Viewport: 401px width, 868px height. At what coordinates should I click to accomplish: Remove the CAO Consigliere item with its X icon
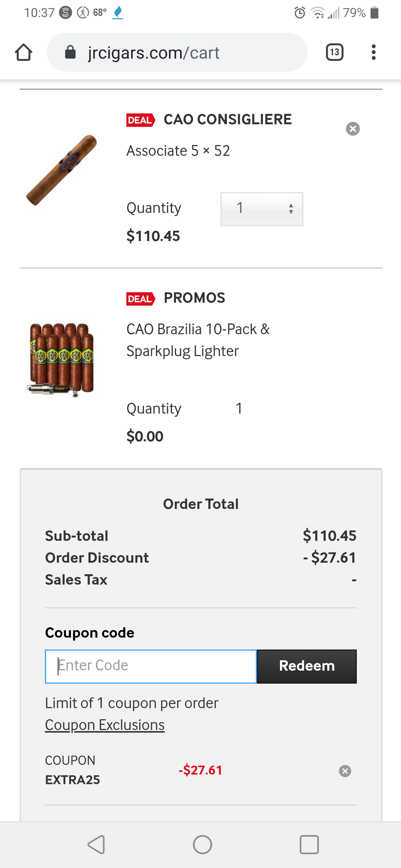pos(353,129)
